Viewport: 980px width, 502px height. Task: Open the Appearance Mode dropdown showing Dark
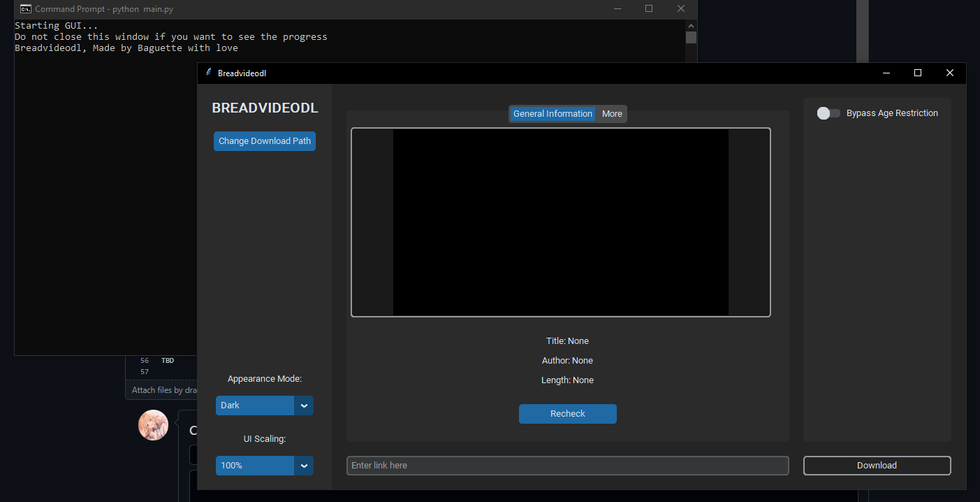point(255,406)
